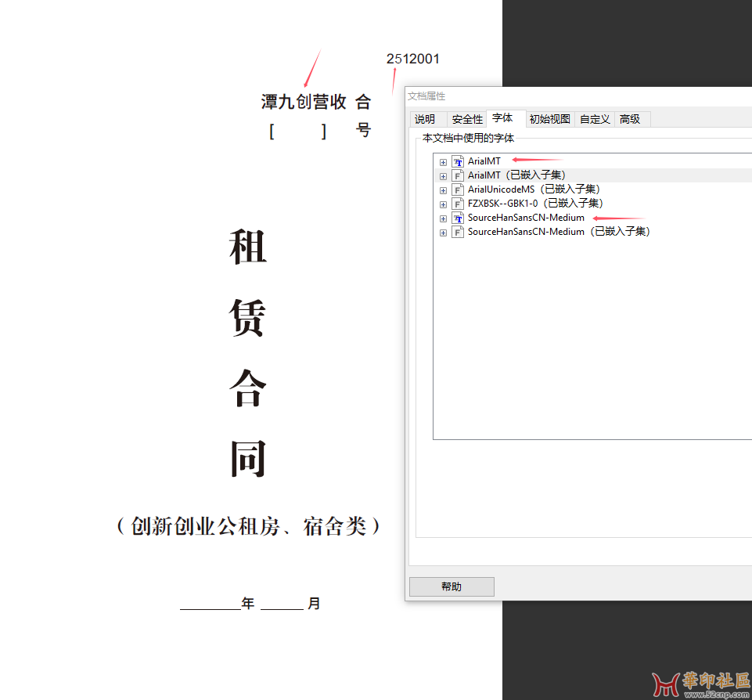Click the 華印社區 logo watermark
This screenshot has height=700, width=752.
(x=701, y=683)
